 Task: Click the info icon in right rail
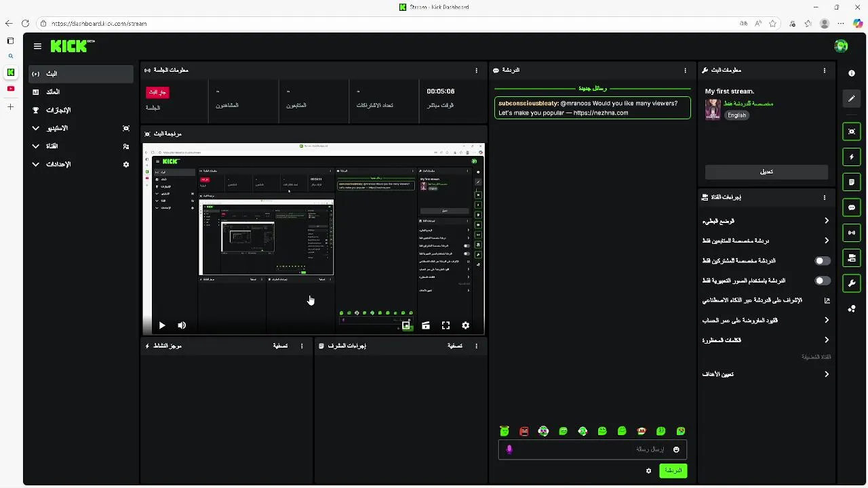tap(852, 73)
